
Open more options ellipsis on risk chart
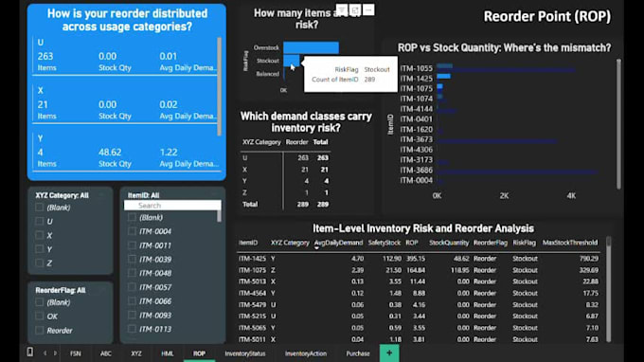(x=368, y=9)
